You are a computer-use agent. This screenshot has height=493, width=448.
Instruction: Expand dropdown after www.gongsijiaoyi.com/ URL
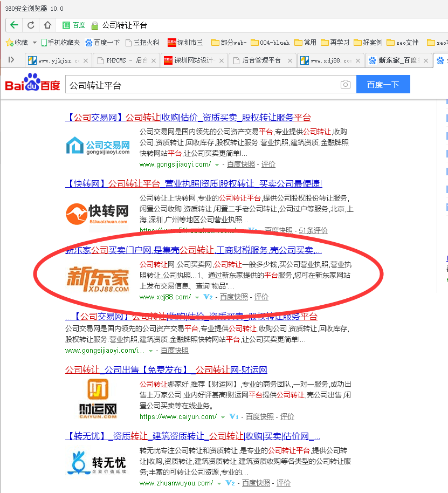217,165
